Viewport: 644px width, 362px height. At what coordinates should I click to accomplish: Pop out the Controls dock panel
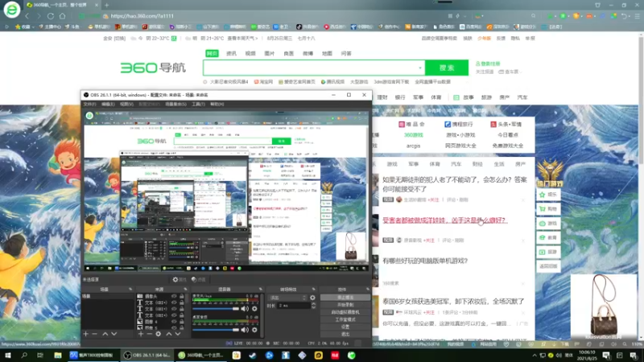[x=368, y=290]
